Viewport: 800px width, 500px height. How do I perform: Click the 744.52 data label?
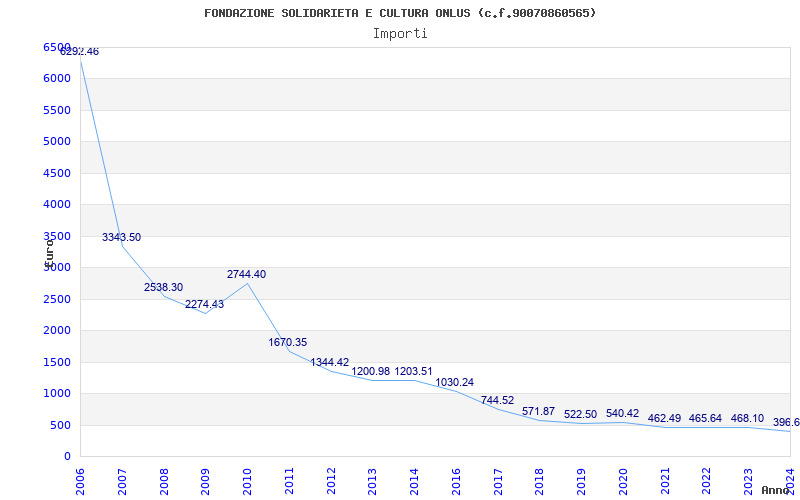[x=497, y=401]
